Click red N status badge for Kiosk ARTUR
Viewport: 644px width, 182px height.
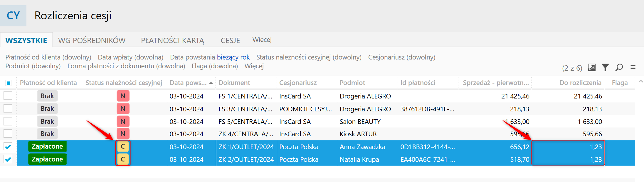coord(123,134)
